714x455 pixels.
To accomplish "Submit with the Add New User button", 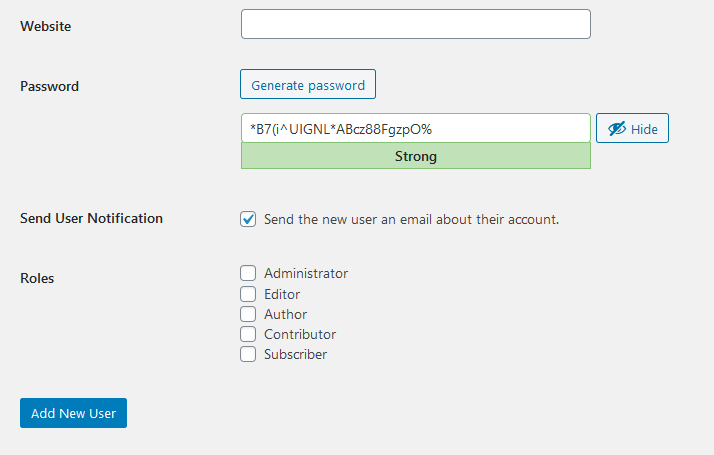I will click(73, 413).
